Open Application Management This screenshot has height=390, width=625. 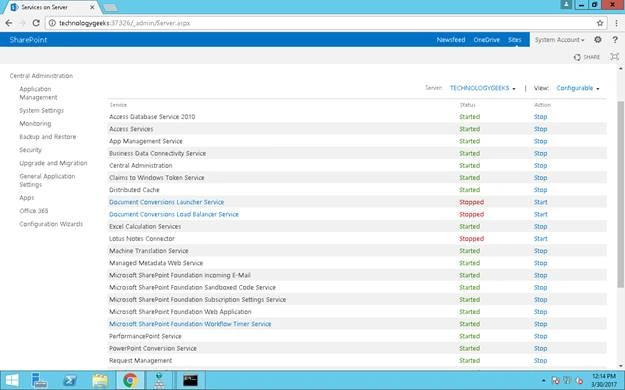38,93
